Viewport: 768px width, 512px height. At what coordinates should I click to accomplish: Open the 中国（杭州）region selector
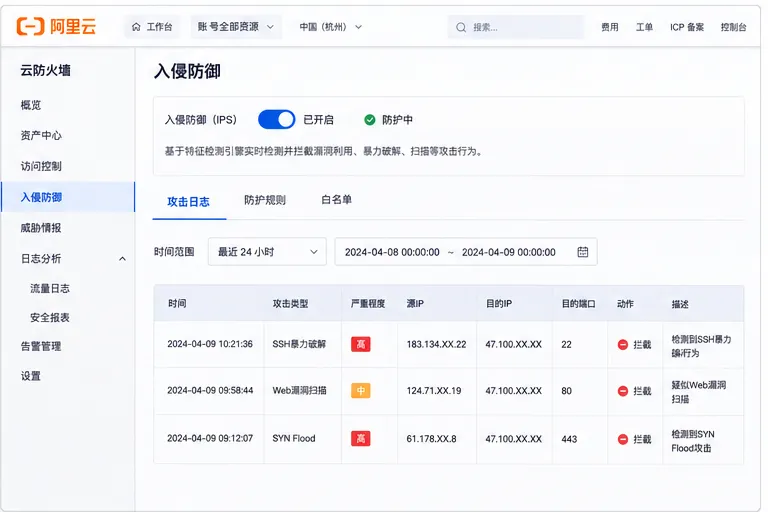point(331,27)
